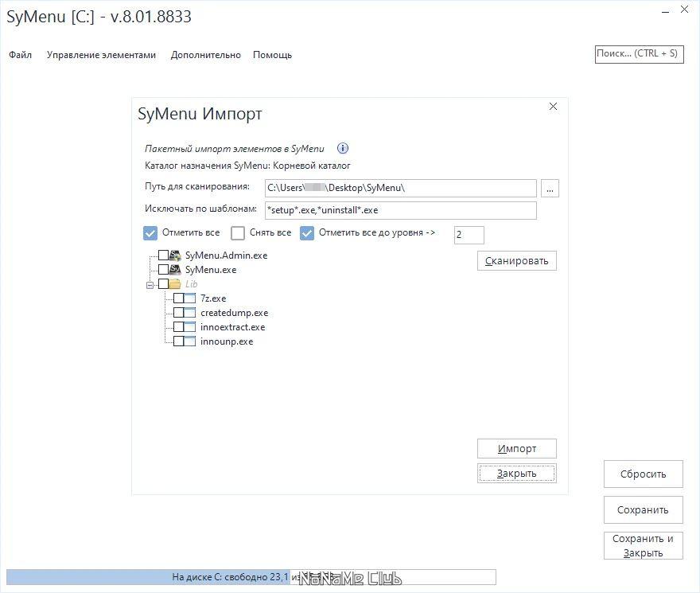Click the createdump.exe file icon
700x593 pixels.
point(190,312)
